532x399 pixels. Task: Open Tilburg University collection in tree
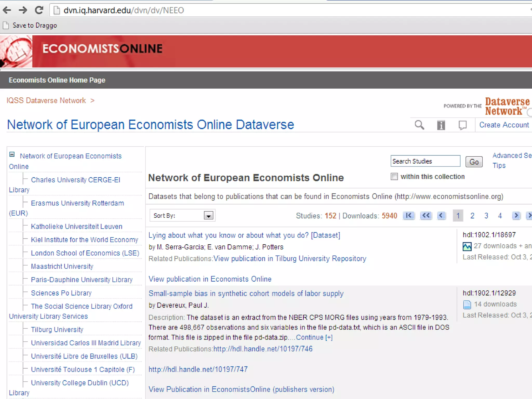(57, 329)
